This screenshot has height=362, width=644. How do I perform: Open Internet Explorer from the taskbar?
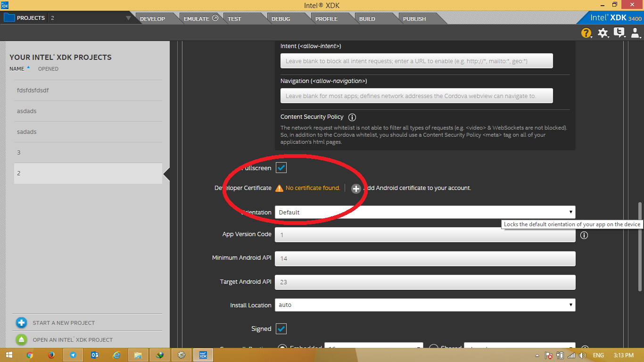coord(116,355)
